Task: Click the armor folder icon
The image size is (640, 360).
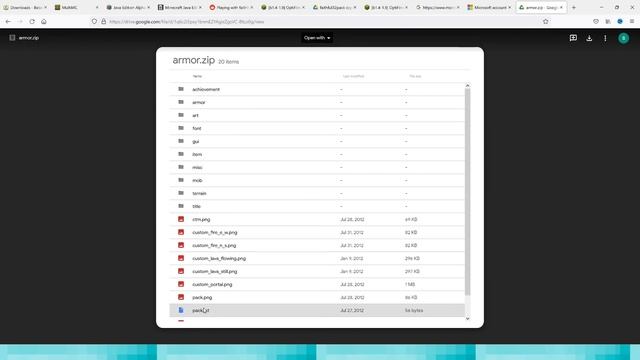Action: tap(181, 102)
